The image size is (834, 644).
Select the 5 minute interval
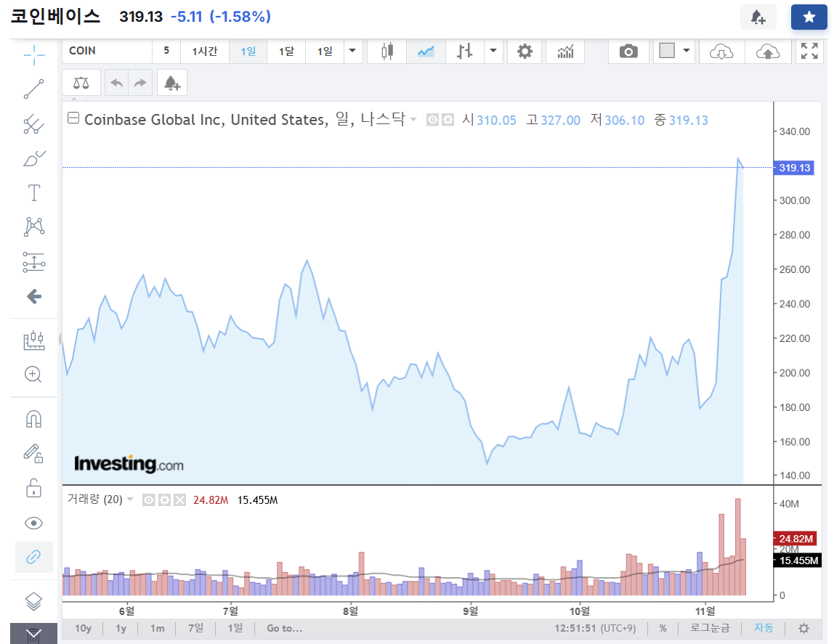pos(166,51)
